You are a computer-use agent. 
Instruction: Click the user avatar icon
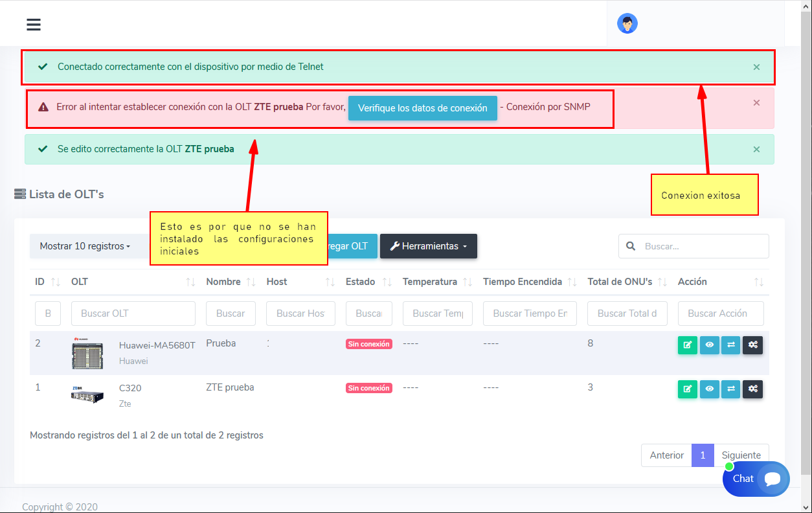[627, 24]
